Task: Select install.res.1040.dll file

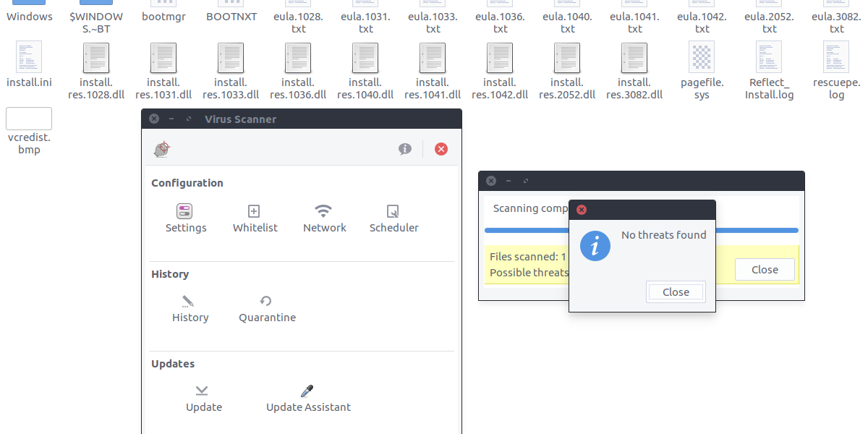Action: pos(365,71)
